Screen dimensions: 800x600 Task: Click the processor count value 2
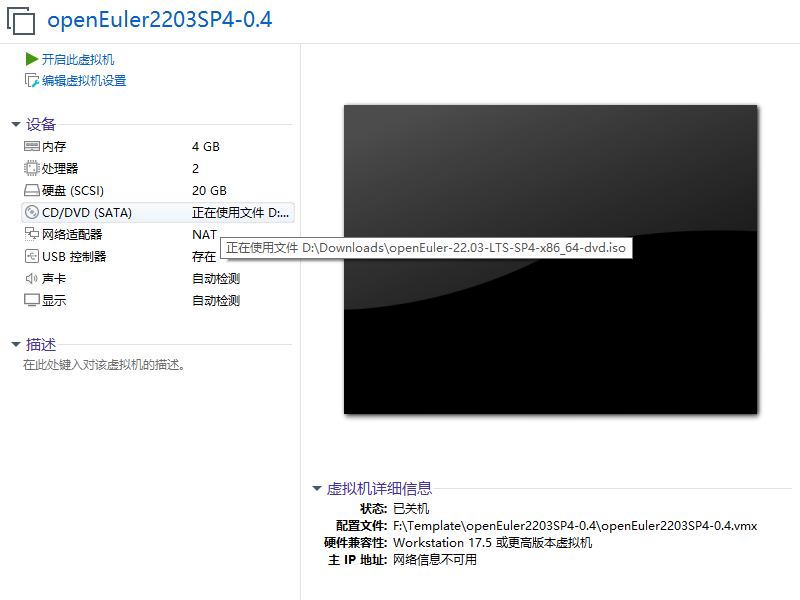195,169
